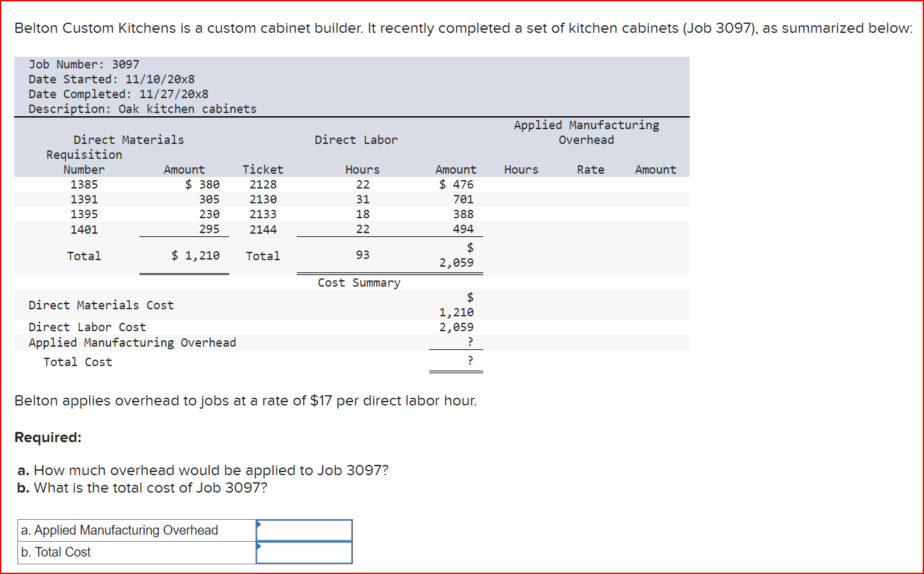Click the 230 materials amount
Screen dimensions: 924x574
[209, 214]
